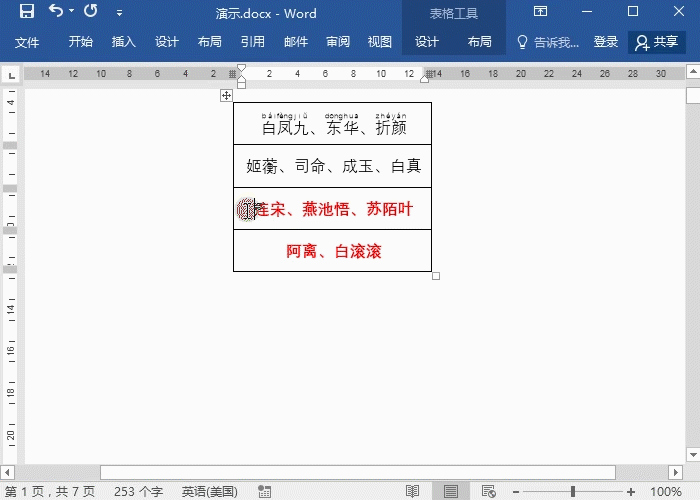
Task: Click the macro recording status icon
Action: tap(264, 491)
